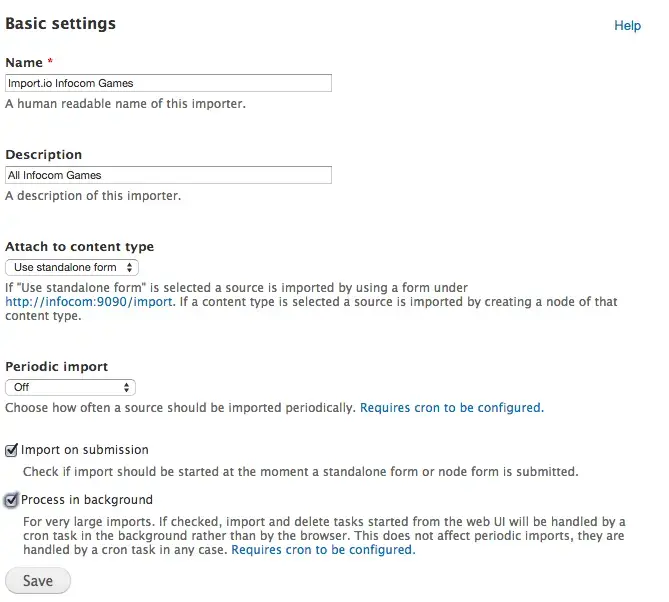Click the "Process in background" label text
This screenshot has width=669, height=602.
coord(87,500)
